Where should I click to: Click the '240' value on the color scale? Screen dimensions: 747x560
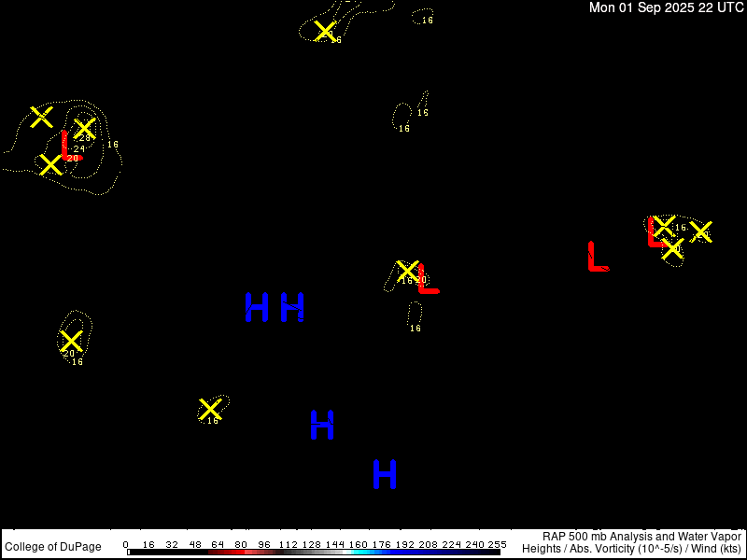(474, 544)
